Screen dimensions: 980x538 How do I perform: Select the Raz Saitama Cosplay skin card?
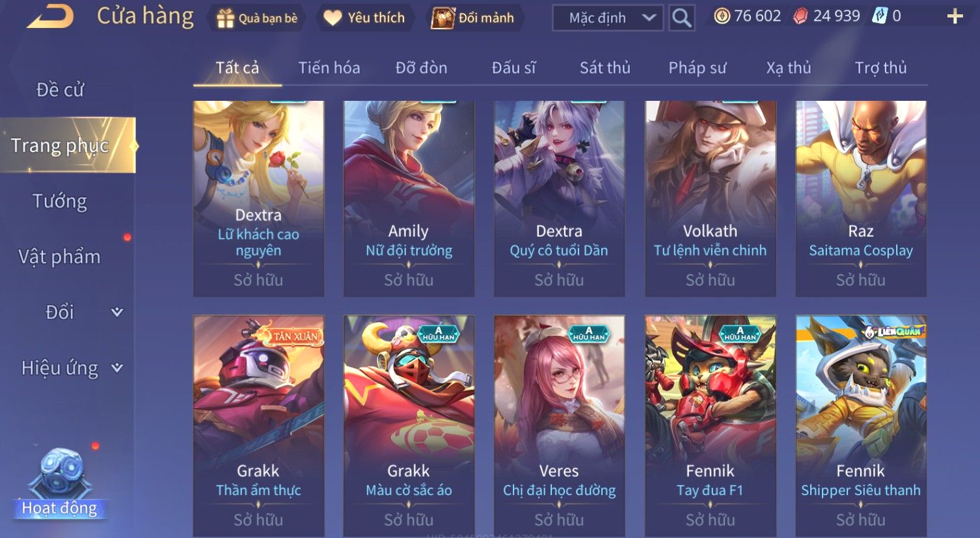pos(860,198)
